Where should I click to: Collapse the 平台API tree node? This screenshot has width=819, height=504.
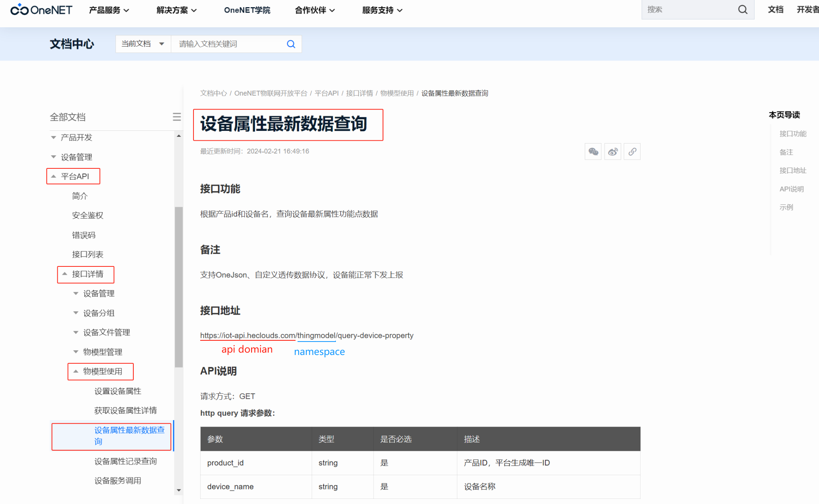point(53,176)
